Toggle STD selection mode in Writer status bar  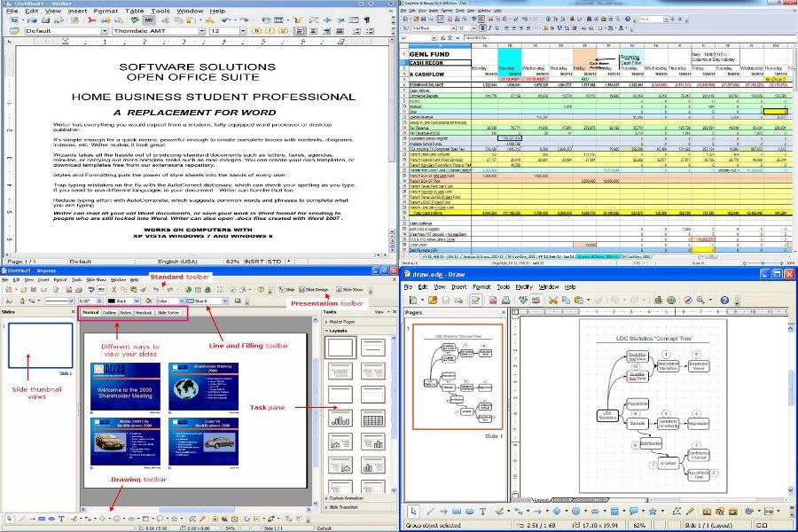(275, 262)
